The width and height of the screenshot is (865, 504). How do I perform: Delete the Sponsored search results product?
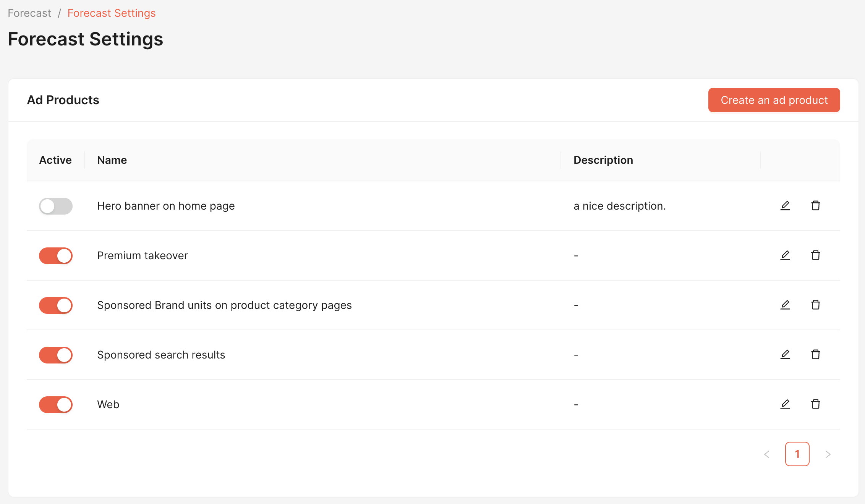[815, 355]
